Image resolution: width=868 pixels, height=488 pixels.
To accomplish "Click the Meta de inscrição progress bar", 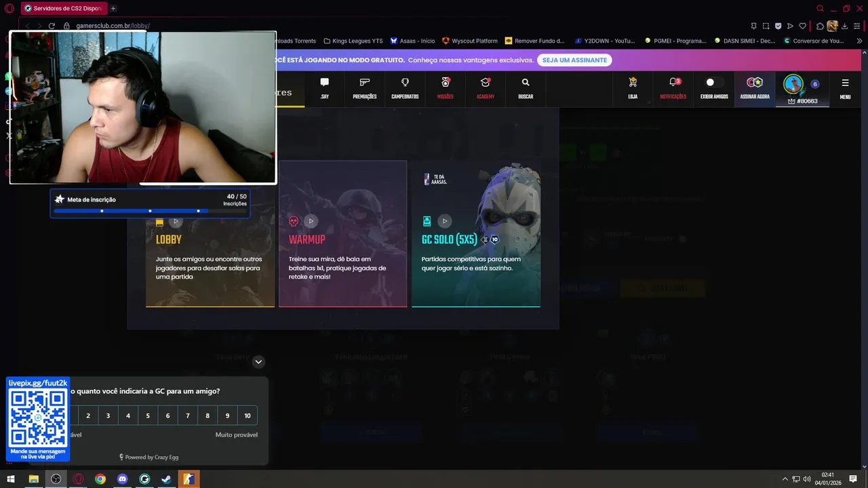I will point(150,211).
